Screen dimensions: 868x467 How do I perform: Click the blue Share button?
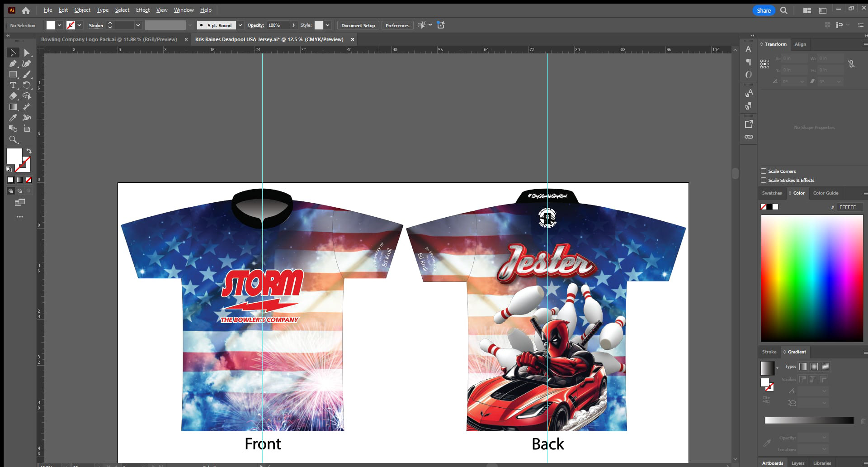coord(764,10)
